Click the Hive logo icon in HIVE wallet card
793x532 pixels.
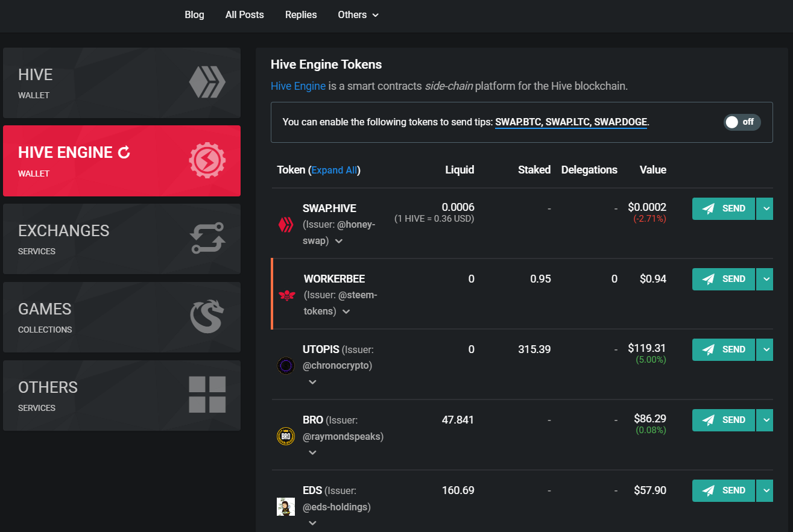point(207,82)
